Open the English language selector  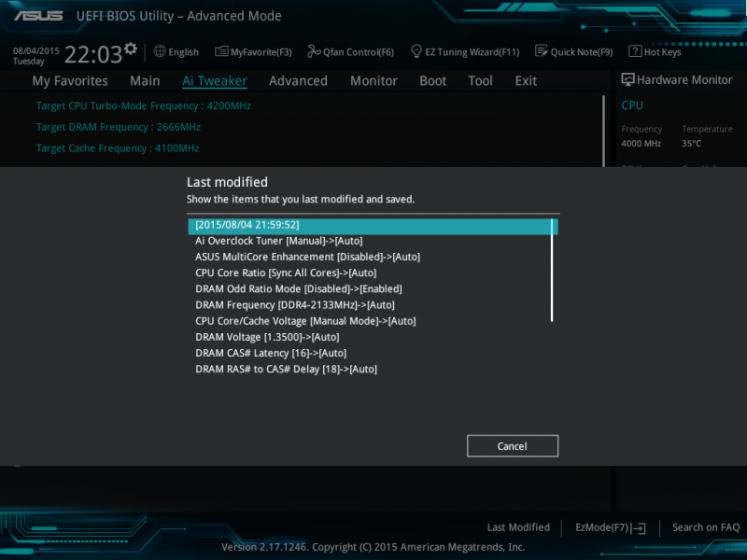[x=176, y=51]
